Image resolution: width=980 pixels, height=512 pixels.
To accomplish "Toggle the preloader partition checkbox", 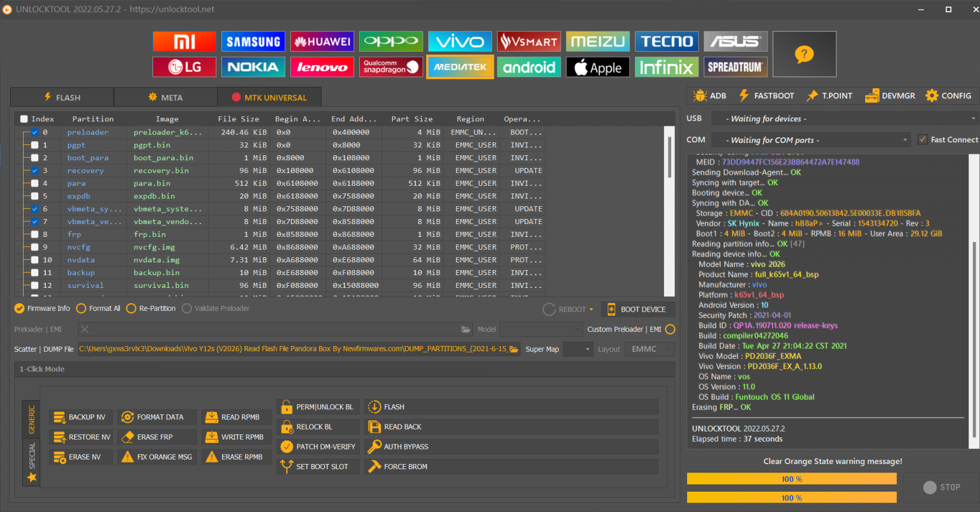I will pos(35,132).
